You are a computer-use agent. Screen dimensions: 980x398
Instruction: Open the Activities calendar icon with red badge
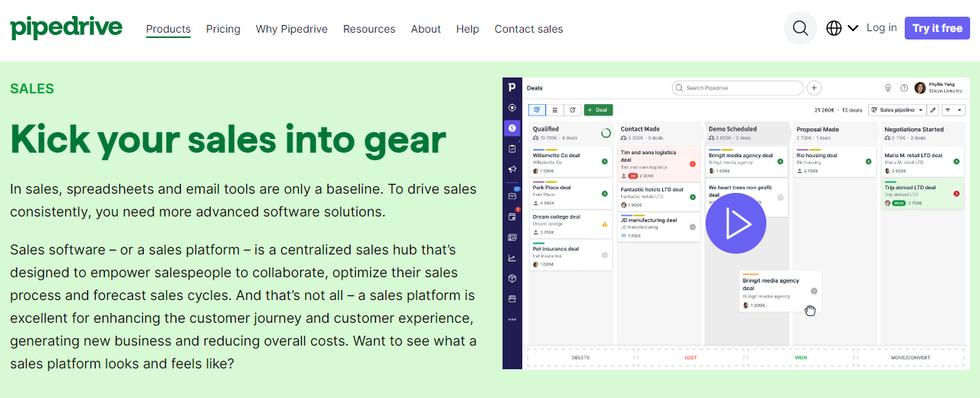tap(512, 216)
